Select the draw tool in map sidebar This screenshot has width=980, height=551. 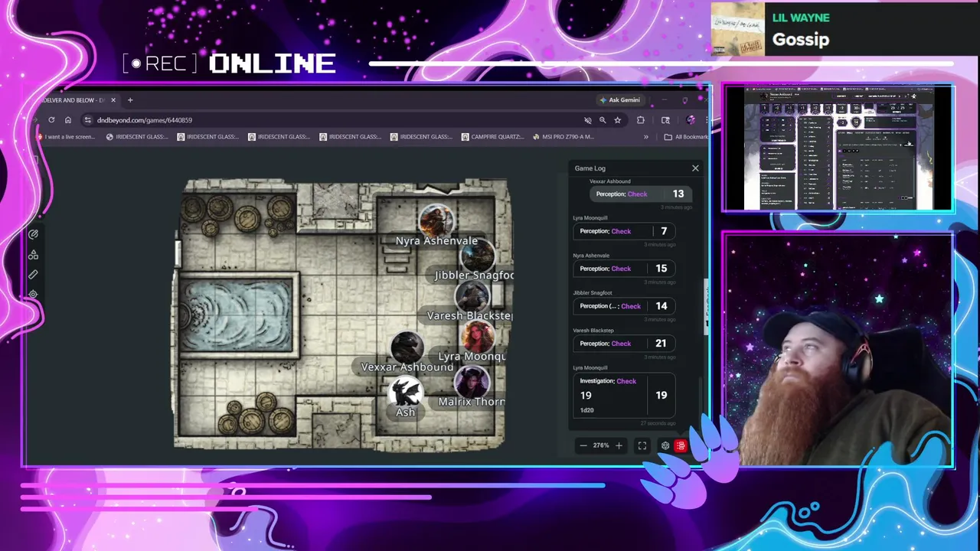tap(33, 235)
